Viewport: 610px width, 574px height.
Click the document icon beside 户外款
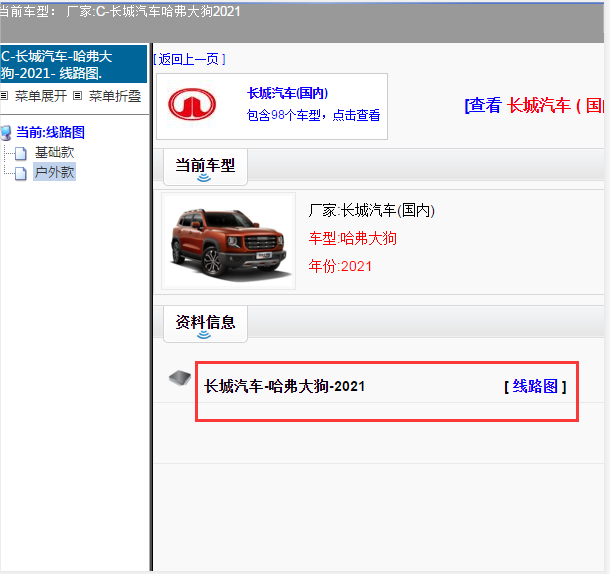point(21,173)
